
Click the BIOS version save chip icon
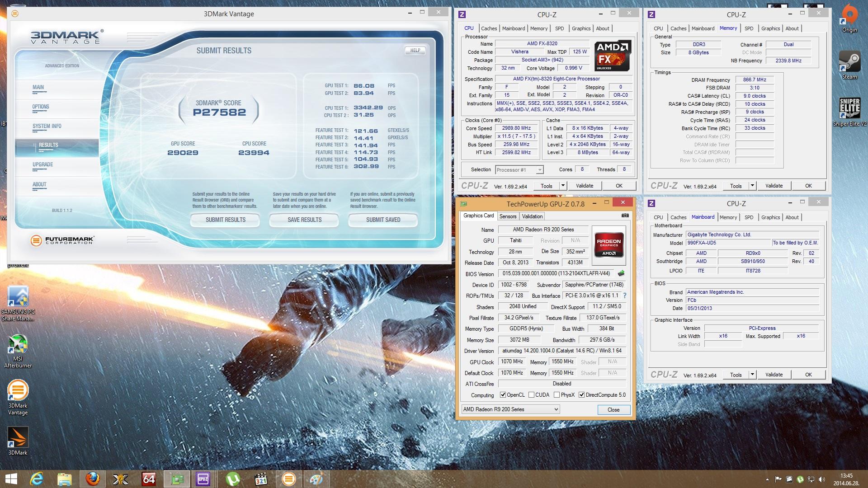621,273
